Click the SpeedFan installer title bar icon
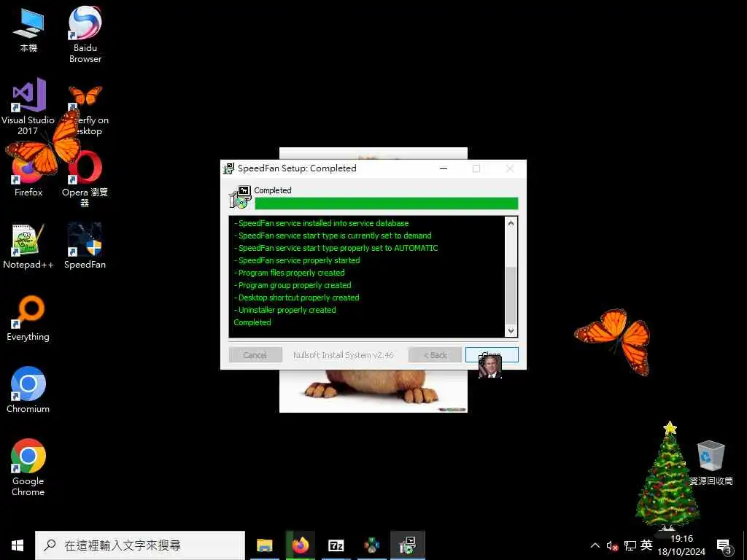Viewport: 747px width, 560px height. pos(229,168)
